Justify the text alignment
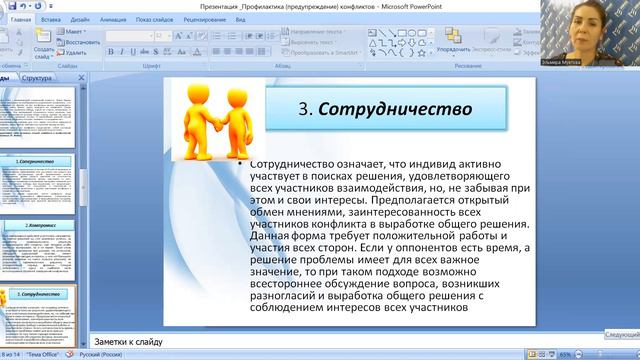This screenshot has width=640, height=360. coord(249,51)
